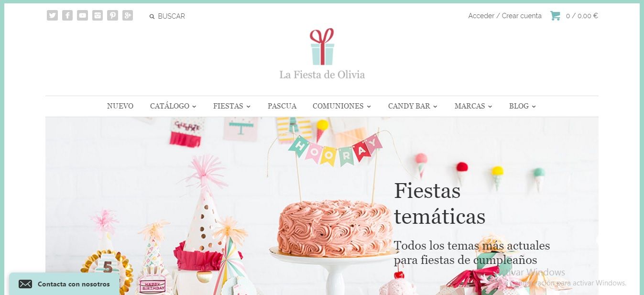Open the Twitter social icon
Screen dimensions: 644x295
click(x=52, y=16)
